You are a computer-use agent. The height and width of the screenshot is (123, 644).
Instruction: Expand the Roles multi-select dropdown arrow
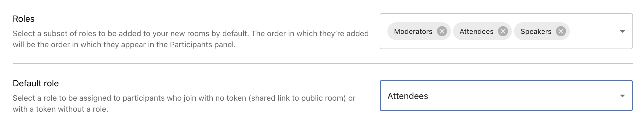pos(622,31)
